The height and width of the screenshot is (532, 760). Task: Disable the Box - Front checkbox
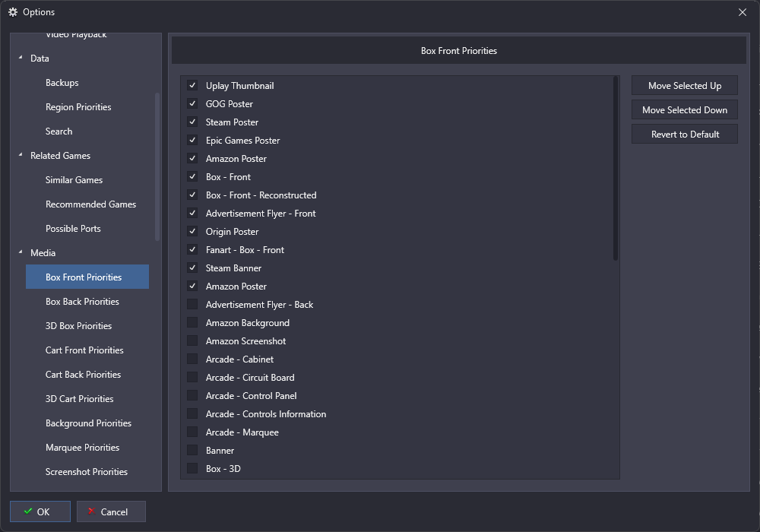click(x=192, y=177)
